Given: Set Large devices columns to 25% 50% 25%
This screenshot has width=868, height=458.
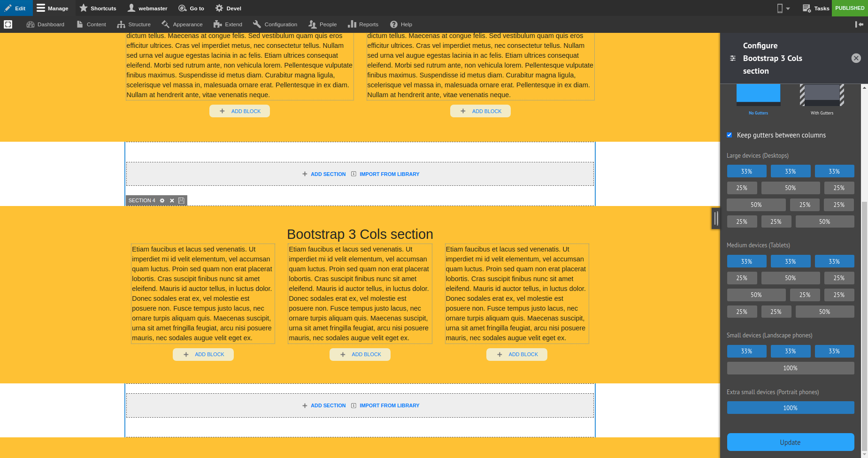Looking at the screenshot, I should 790,188.
